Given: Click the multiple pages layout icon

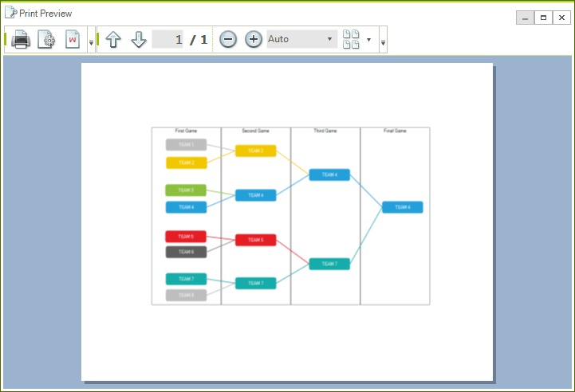Looking at the screenshot, I should click(351, 39).
